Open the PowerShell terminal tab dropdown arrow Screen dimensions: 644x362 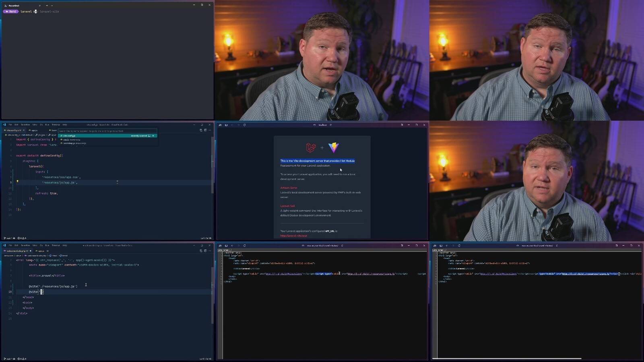point(52,5)
